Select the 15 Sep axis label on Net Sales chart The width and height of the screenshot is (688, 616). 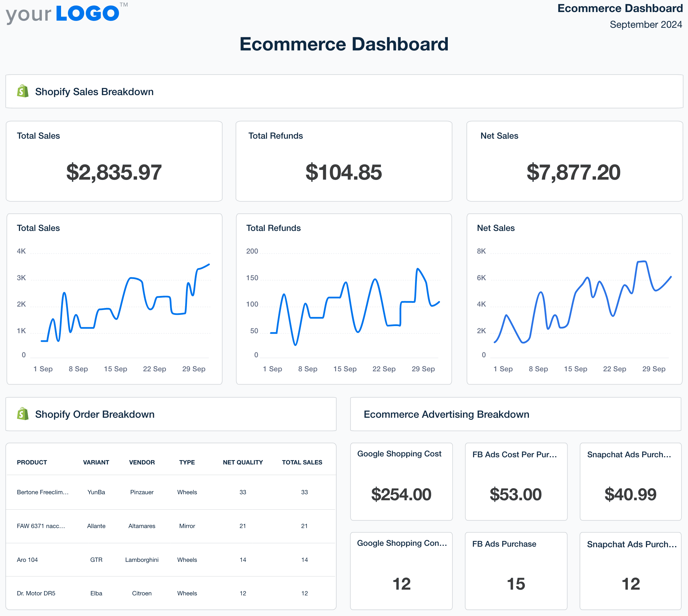pos(576,368)
